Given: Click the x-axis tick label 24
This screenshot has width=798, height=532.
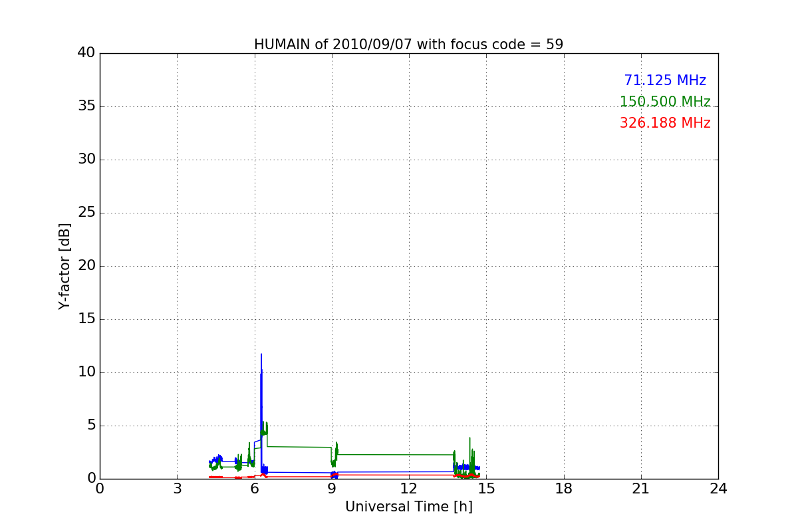Looking at the screenshot, I should [718, 489].
